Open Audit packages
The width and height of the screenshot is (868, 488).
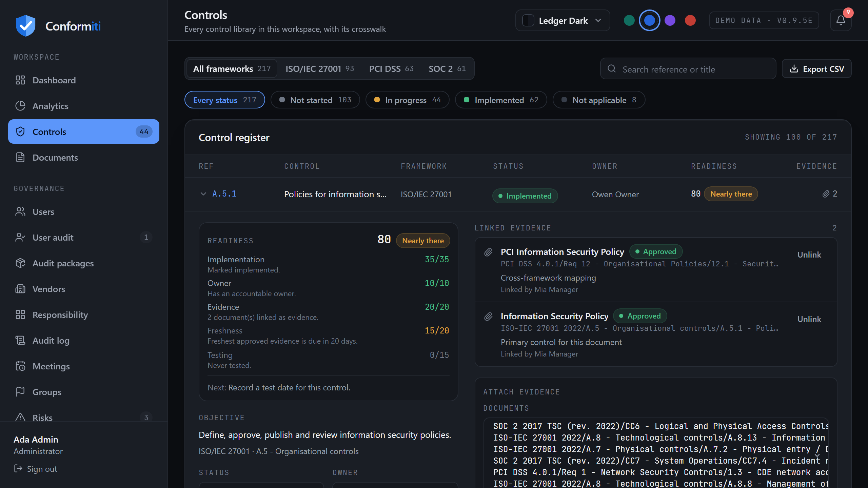click(x=84, y=263)
